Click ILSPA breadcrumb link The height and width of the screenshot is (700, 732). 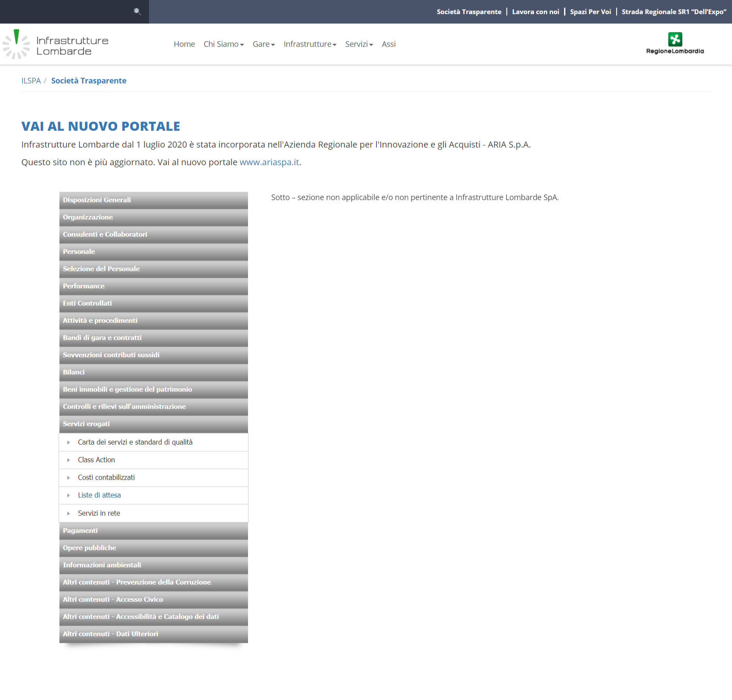click(31, 81)
